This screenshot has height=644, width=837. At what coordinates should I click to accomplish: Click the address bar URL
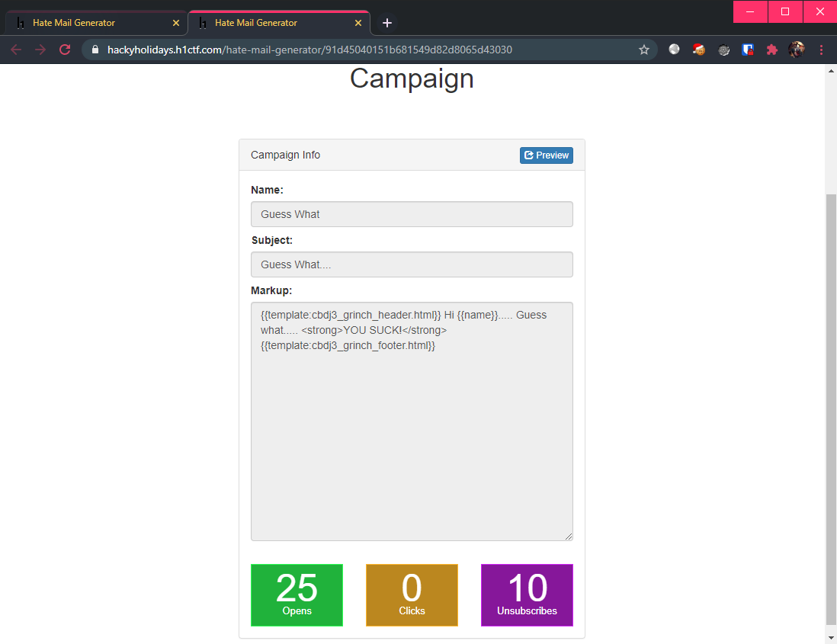(x=309, y=50)
